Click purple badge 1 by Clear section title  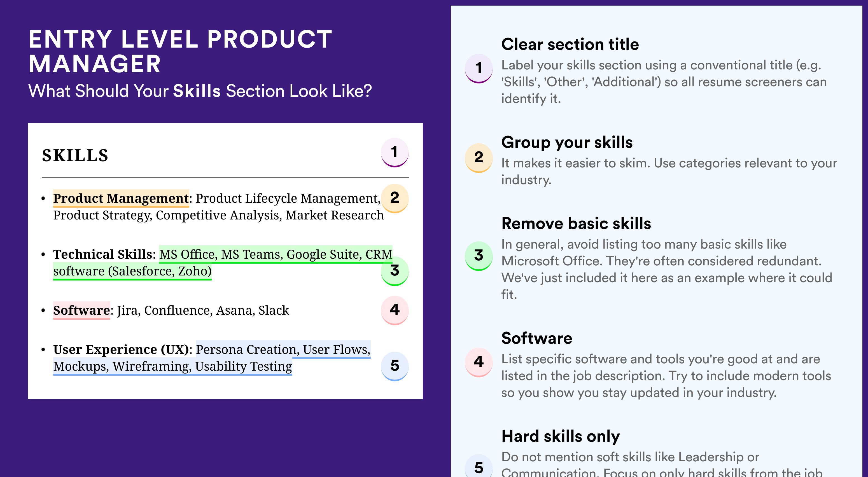479,68
